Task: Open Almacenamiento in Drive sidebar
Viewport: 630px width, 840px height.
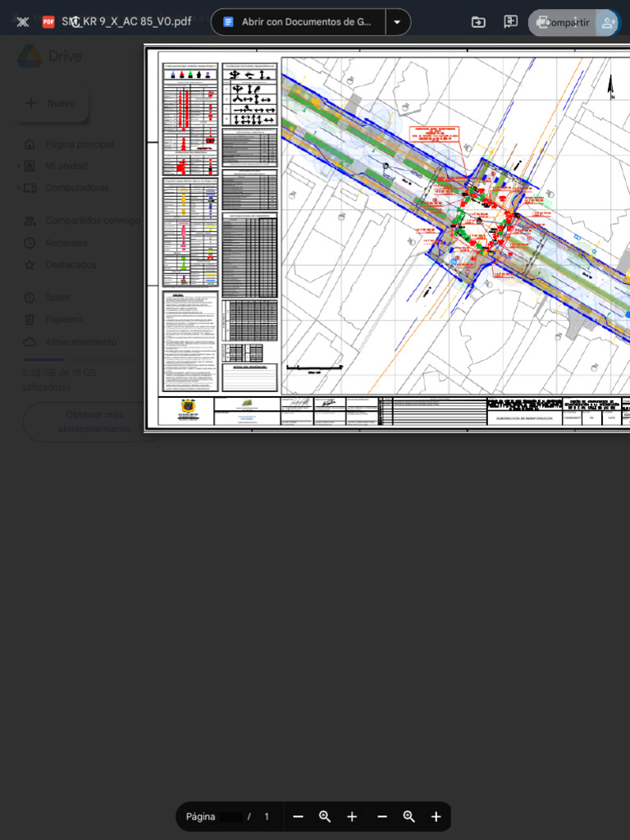Action: [x=81, y=342]
